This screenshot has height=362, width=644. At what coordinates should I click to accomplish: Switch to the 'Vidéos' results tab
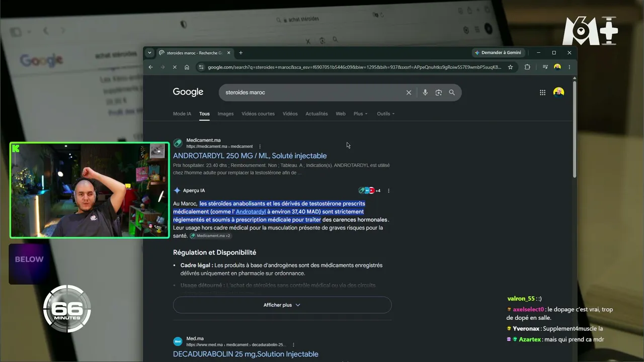pyautogui.click(x=290, y=114)
